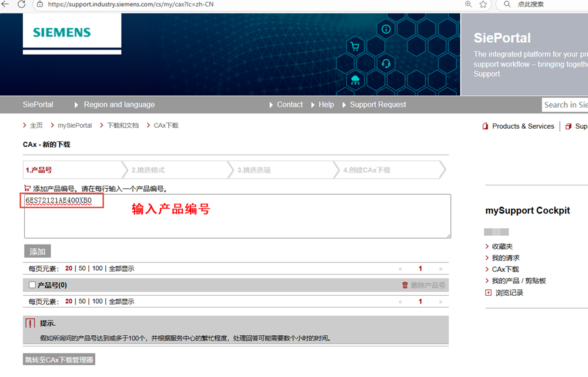
Task: Click the cloud network icon in banner
Action: [355, 79]
